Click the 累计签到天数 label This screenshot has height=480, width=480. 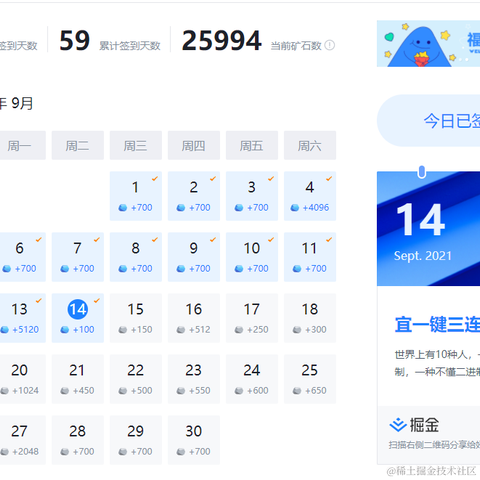coord(130,46)
